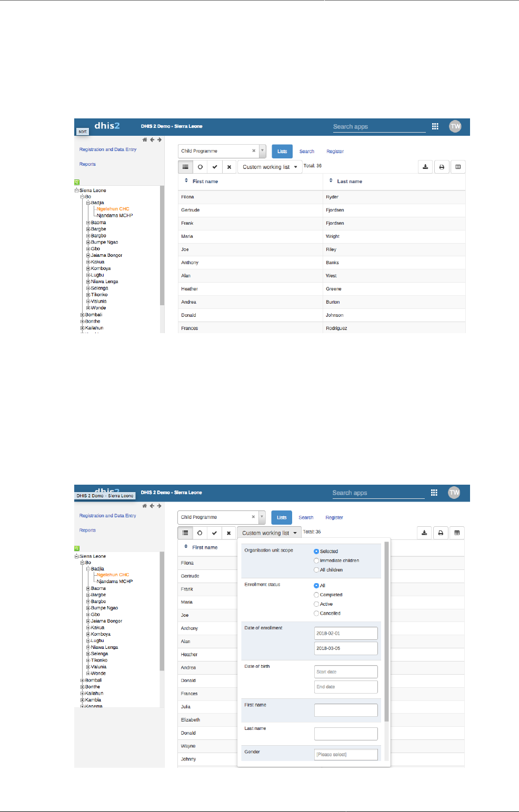519x812 pixels.
Task: Click Date of enrollment field showing 2018-02-01
Action: pos(346,634)
